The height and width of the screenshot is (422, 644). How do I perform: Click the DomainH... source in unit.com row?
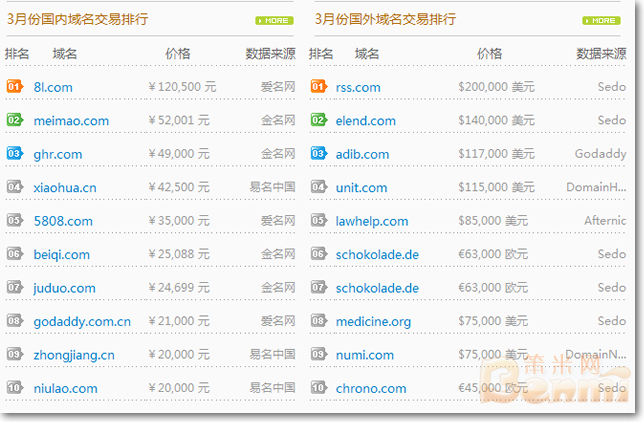[596, 187]
